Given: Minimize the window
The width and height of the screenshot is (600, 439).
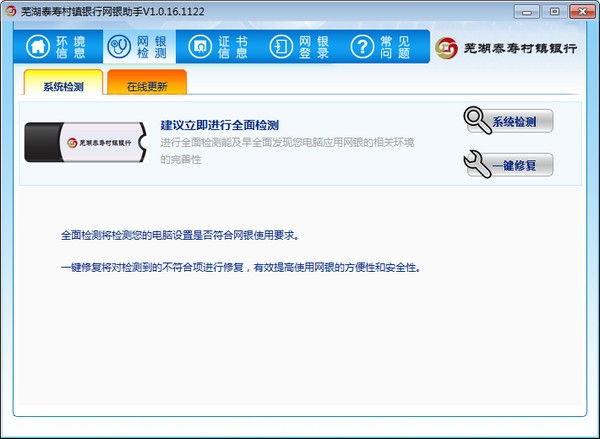Looking at the screenshot, I should [527, 12].
